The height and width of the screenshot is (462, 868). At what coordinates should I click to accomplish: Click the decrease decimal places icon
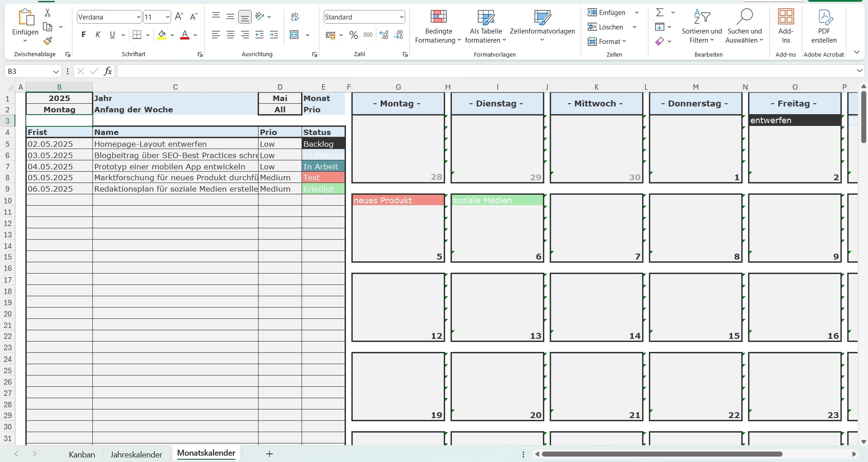tap(398, 35)
